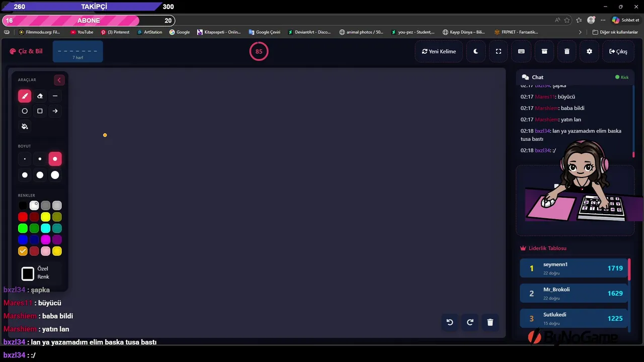Click the Liderlik Tablosu heading
The image size is (644, 362).
pyautogui.click(x=543, y=248)
